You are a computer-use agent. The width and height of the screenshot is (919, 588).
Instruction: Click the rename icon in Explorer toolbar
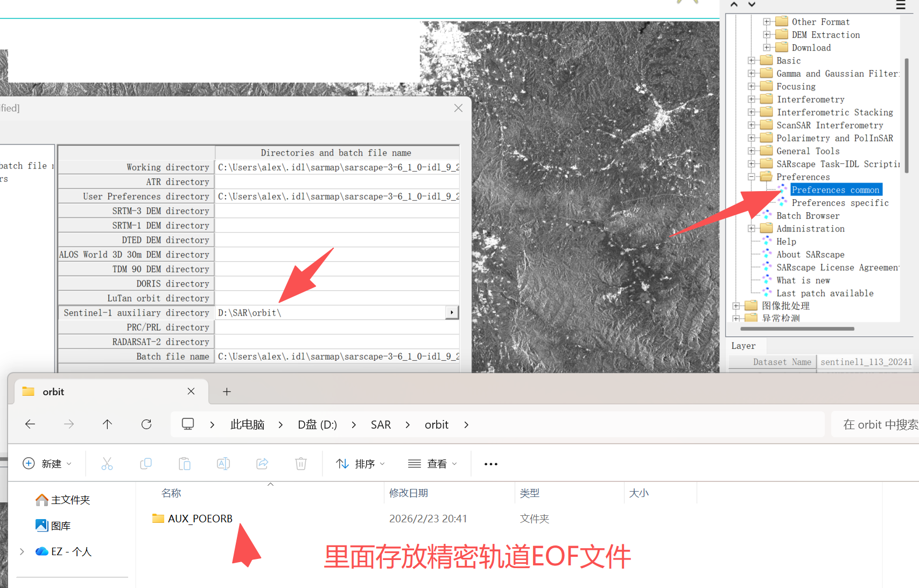pyautogui.click(x=223, y=464)
